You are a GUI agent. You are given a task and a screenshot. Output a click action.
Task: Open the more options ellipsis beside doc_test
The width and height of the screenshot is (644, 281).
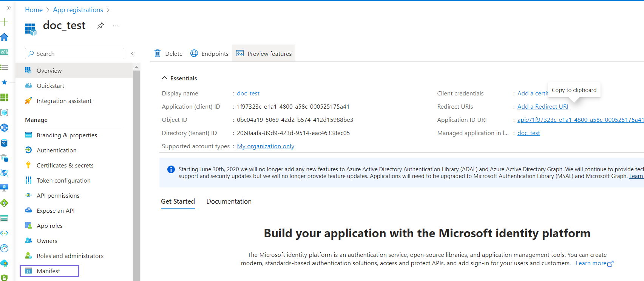tap(116, 26)
